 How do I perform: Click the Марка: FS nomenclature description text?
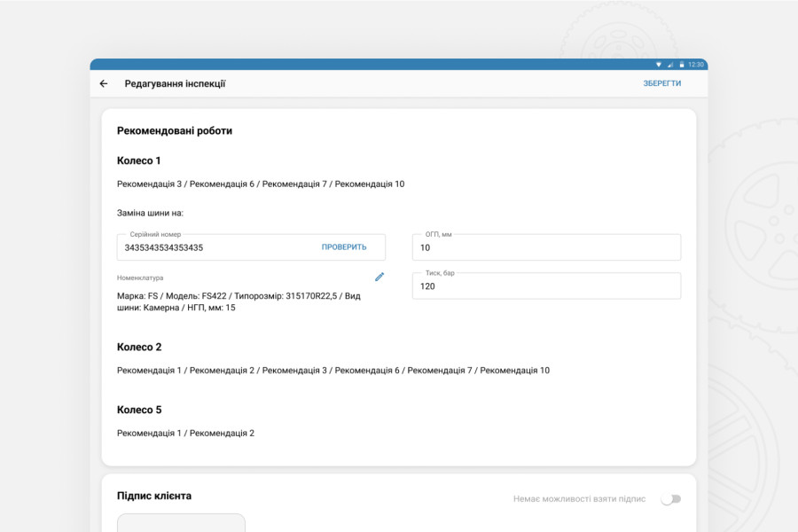(x=239, y=301)
